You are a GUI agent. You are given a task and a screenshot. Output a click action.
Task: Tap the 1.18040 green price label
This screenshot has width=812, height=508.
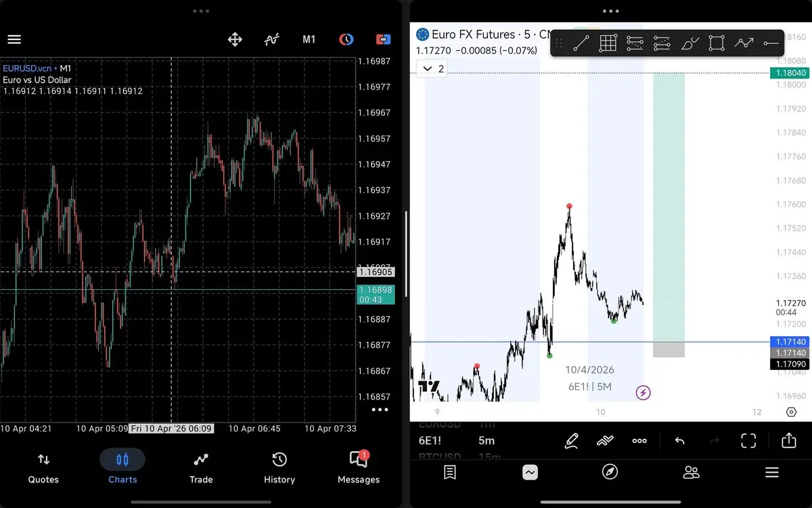pos(790,72)
